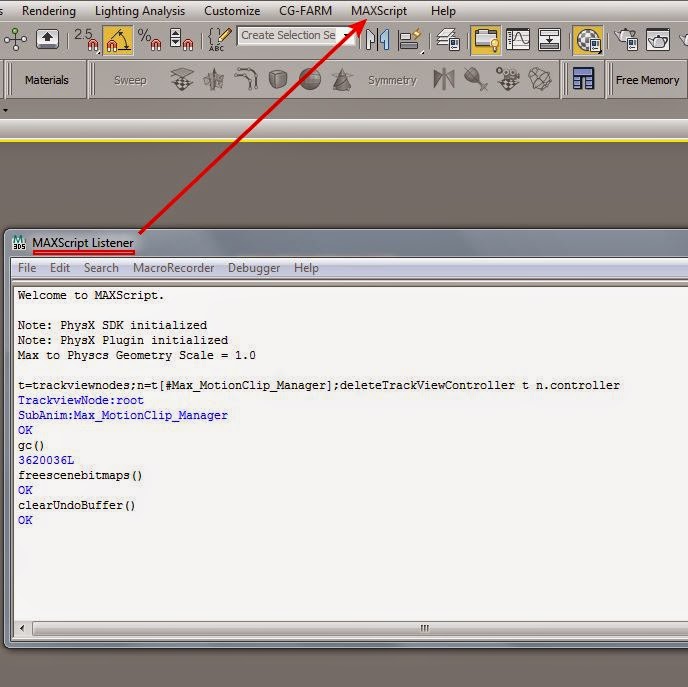Screen dimensions: 688x687
Task: Expand the Create Selection Set dropdown
Action: 348,35
